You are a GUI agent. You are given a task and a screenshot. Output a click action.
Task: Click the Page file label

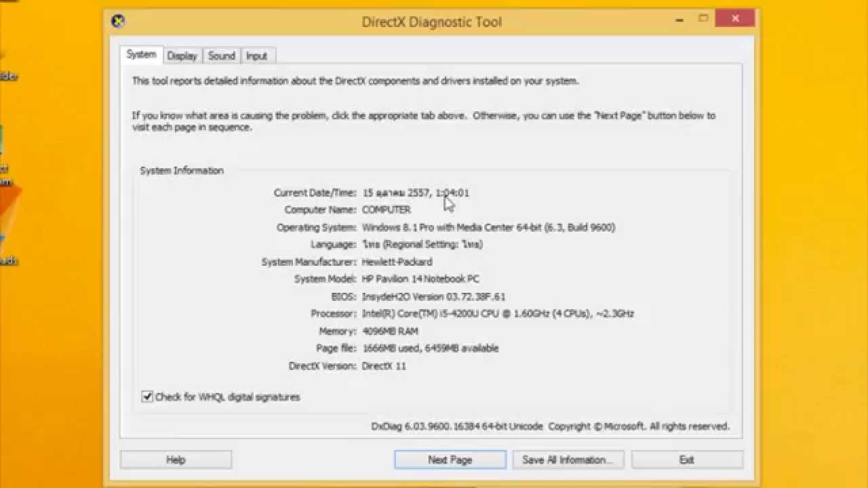(x=336, y=348)
